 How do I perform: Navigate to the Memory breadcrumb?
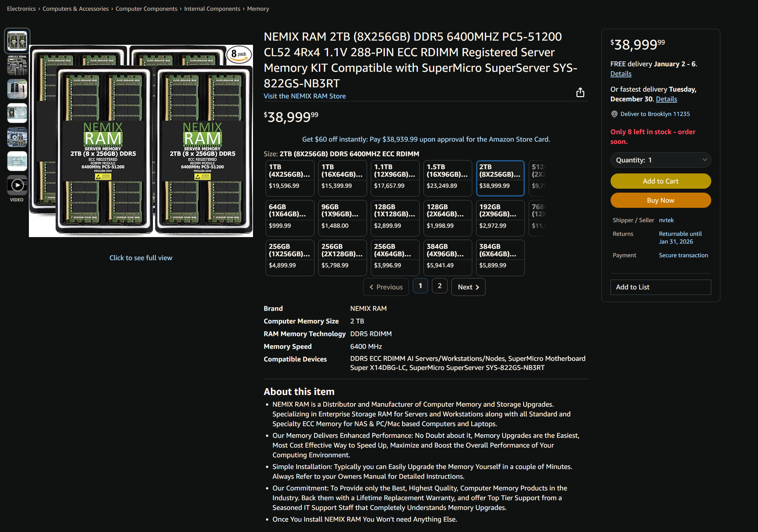258,8
